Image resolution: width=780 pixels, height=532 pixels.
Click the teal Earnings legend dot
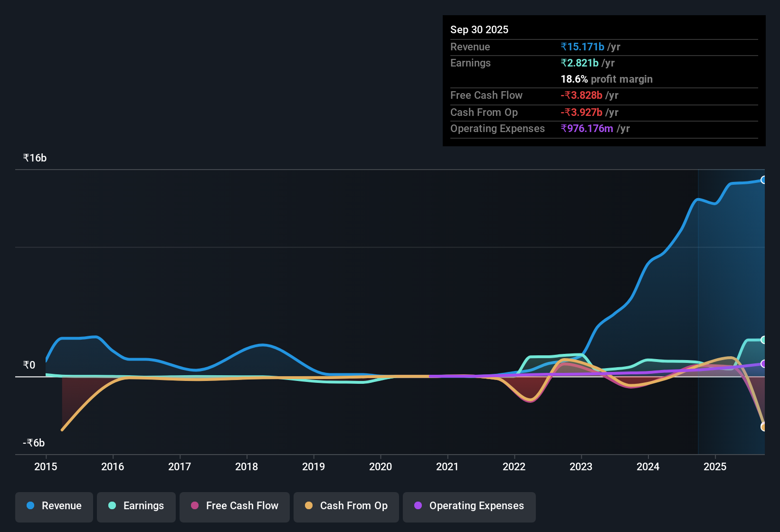coord(112,506)
